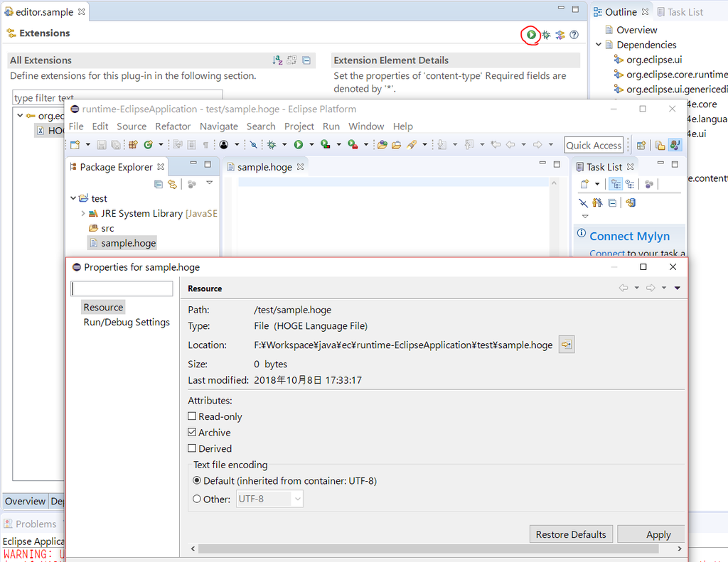Expand JRE System Library node
Screen dimensions: 728x562
(x=83, y=213)
